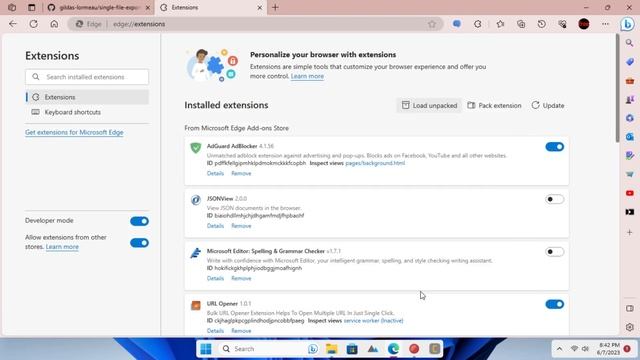640x360 pixels.
Task: Turn off Allow extensions from other stores
Action: point(139,243)
